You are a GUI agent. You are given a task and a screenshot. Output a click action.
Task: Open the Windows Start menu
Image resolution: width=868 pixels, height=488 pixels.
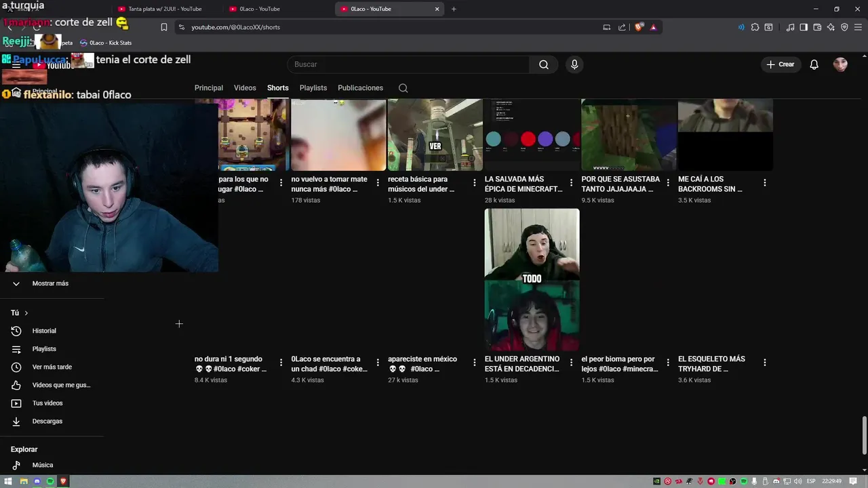tap(9, 481)
